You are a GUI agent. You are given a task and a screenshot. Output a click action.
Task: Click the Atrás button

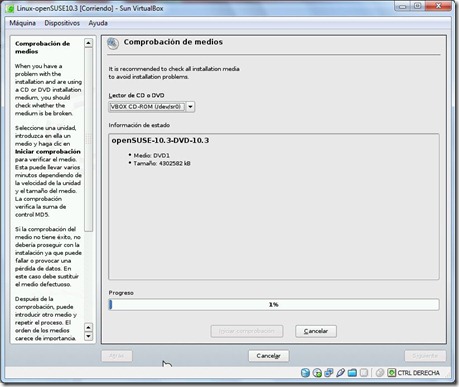(x=116, y=356)
